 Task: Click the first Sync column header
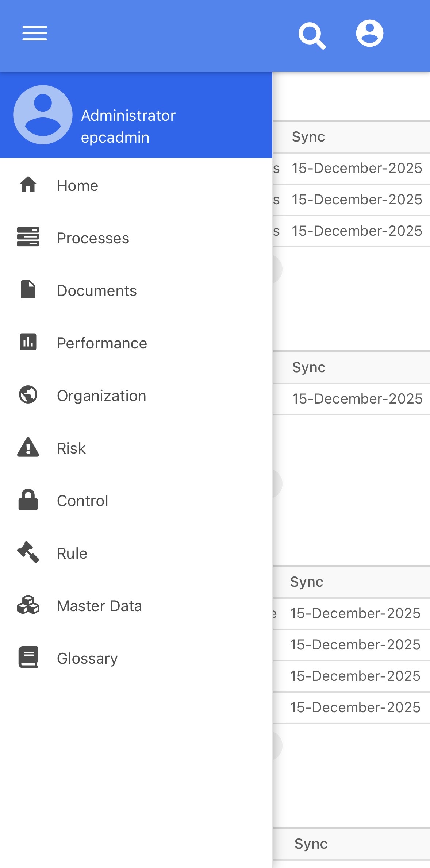(x=308, y=137)
